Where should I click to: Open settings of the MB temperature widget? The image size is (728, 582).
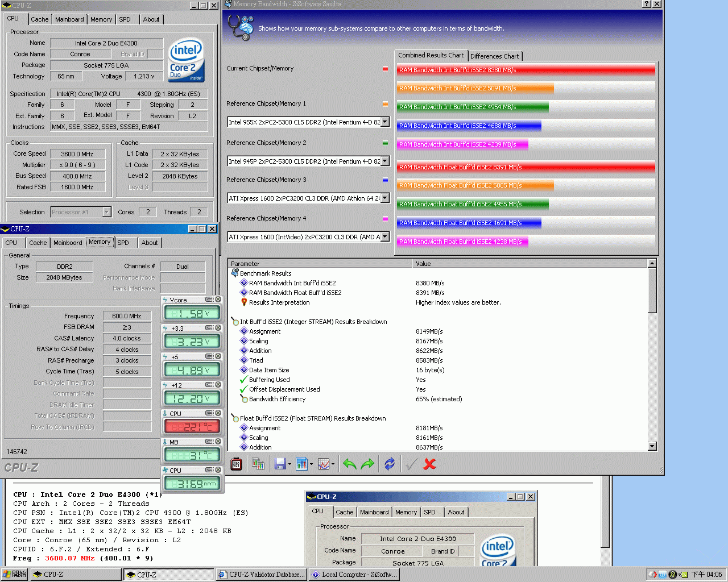click(209, 442)
